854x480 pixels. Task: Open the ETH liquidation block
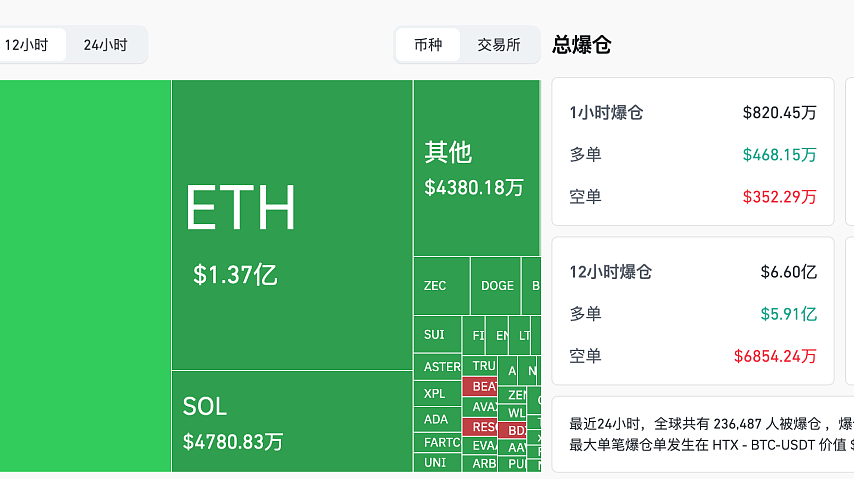tap(292, 225)
